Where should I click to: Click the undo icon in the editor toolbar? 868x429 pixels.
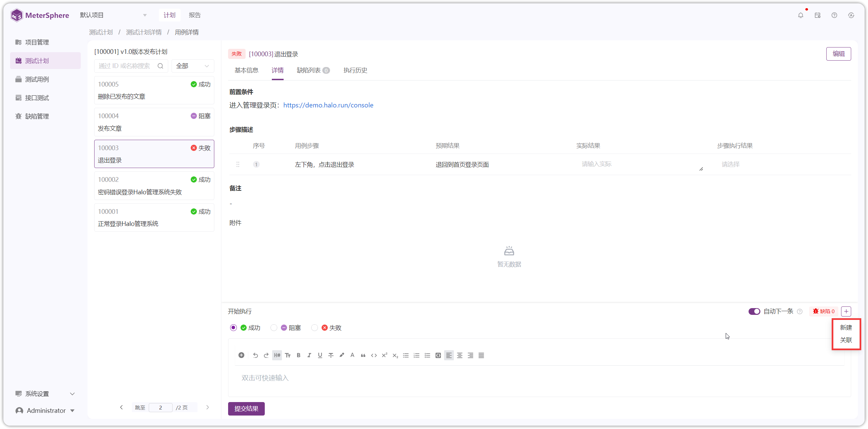click(255, 355)
